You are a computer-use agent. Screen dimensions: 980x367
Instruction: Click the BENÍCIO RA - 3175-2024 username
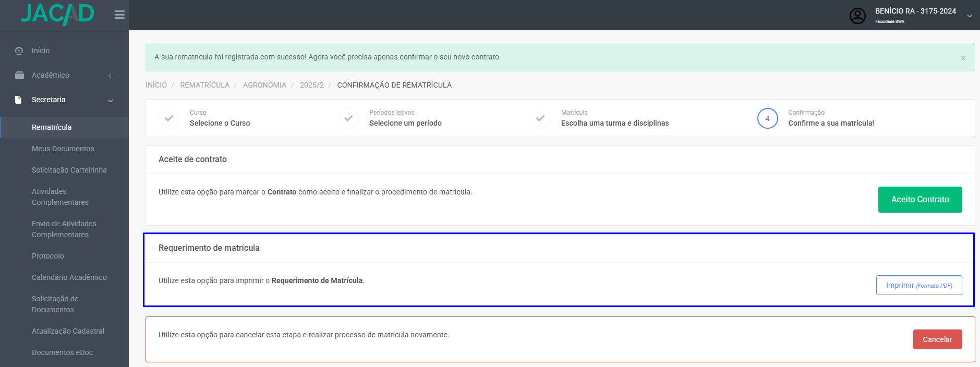(x=916, y=11)
